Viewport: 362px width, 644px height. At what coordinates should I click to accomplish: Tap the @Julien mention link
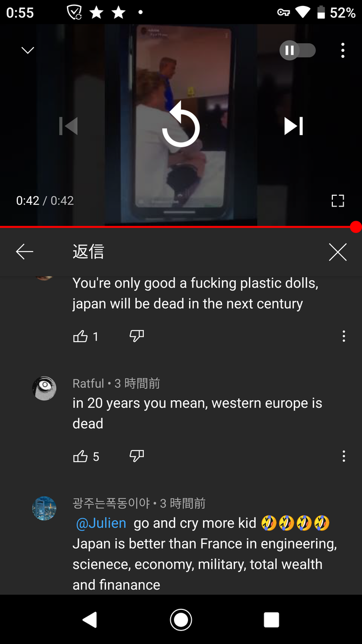[101, 523]
